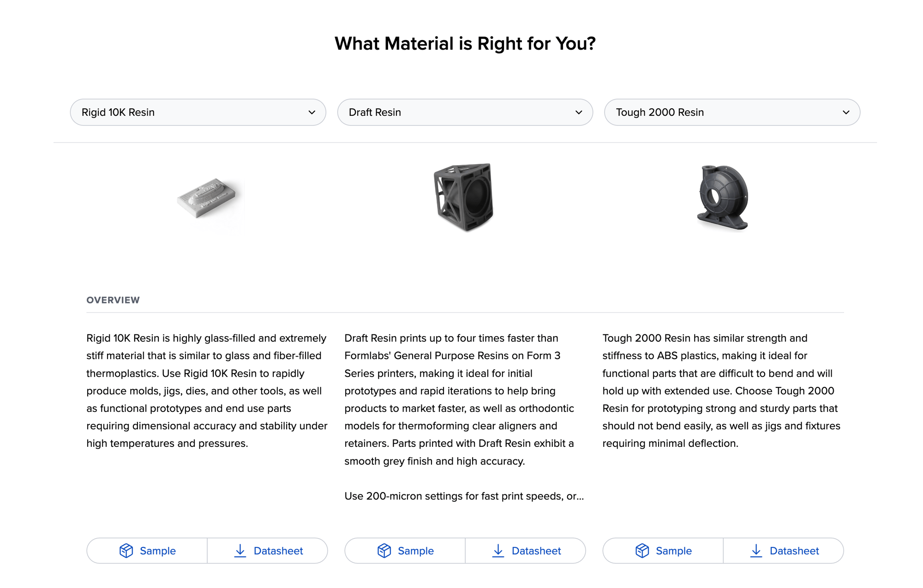The height and width of the screenshot is (588, 923).
Task: Download the Draft Resin datasheet
Action: [x=525, y=551]
